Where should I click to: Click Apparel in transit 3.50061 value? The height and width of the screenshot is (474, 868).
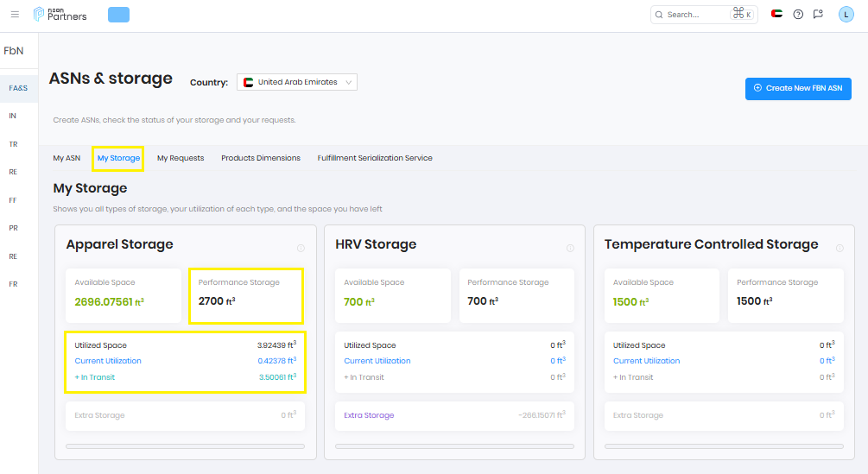click(x=277, y=377)
